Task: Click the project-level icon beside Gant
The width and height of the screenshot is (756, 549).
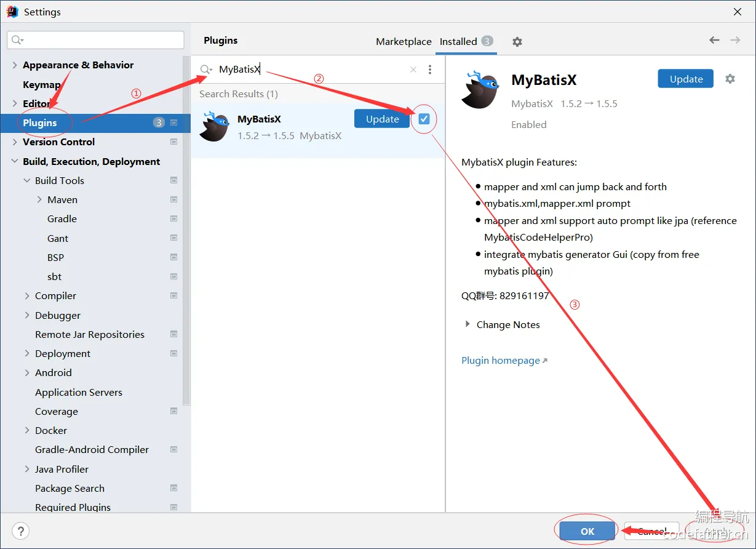Action: [173, 238]
